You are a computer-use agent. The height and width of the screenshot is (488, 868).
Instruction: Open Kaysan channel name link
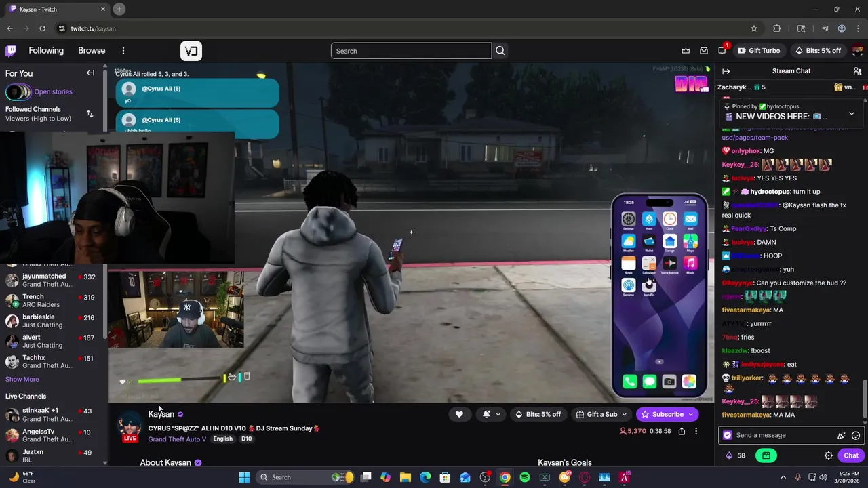(161, 414)
